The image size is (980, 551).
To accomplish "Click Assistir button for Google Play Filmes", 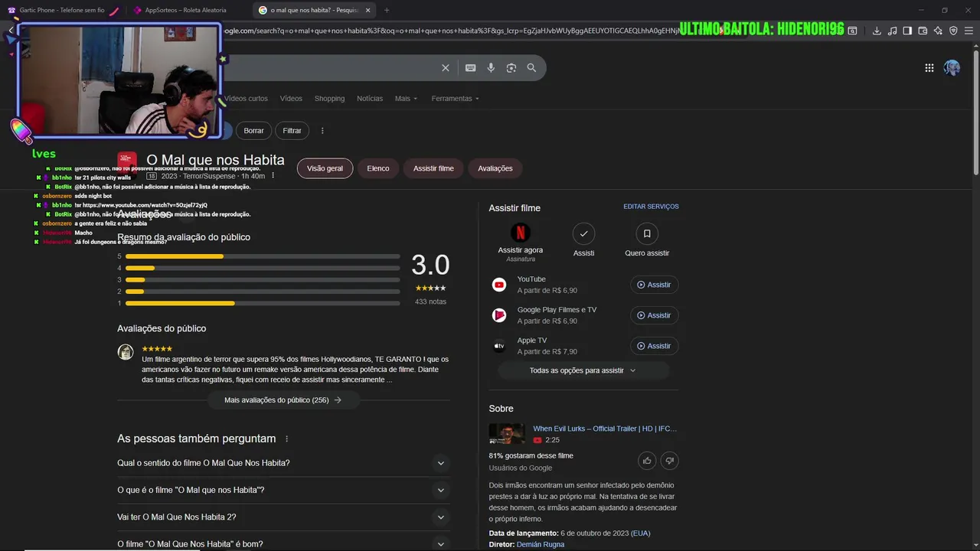I will coord(654,315).
